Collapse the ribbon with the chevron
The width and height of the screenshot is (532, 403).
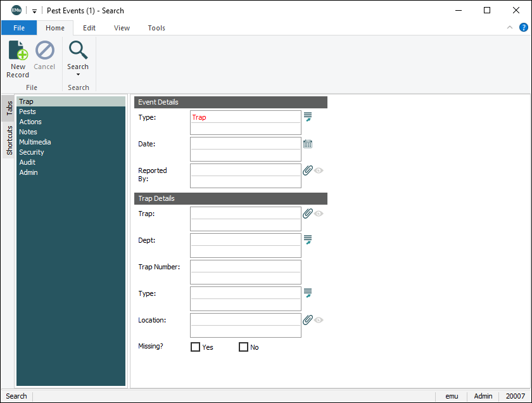pyautogui.click(x=510, y=27)
